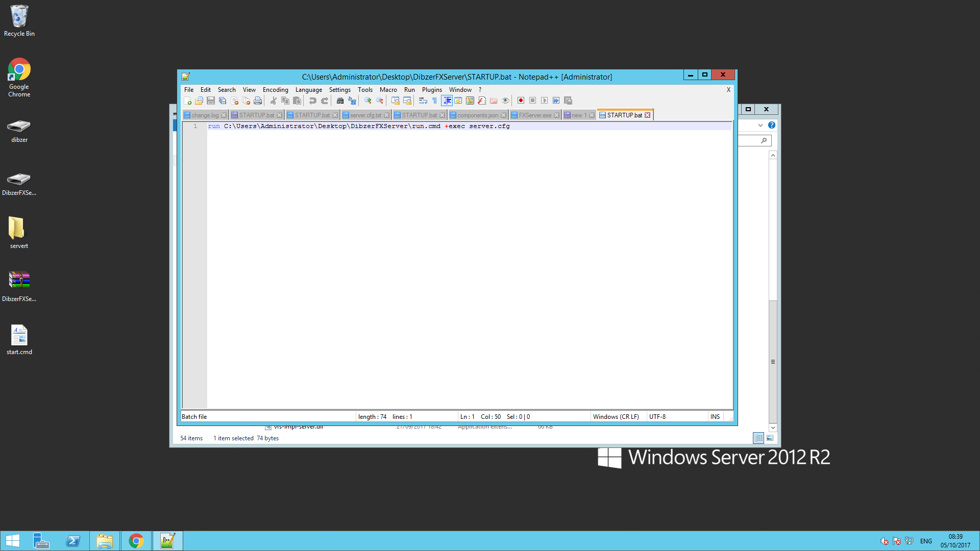Toggle synchronized horizontal scrolling
This screenshot has height=551, width=980.
[x=407, y=101]
